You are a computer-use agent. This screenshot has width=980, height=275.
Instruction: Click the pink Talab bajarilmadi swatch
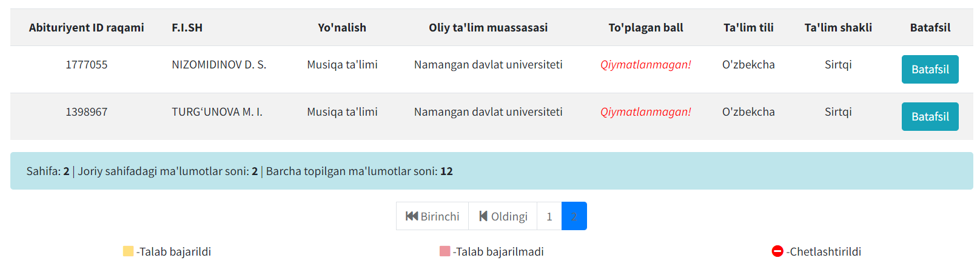[445, 251]
